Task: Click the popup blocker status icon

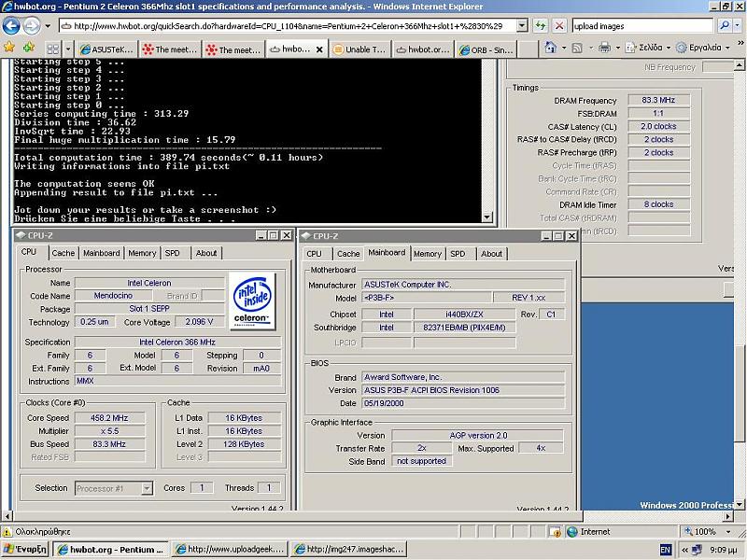Action: point(555,532)
